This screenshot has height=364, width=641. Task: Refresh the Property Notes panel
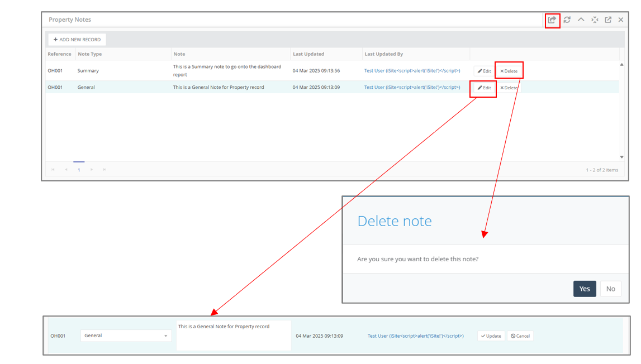point(567,20)
